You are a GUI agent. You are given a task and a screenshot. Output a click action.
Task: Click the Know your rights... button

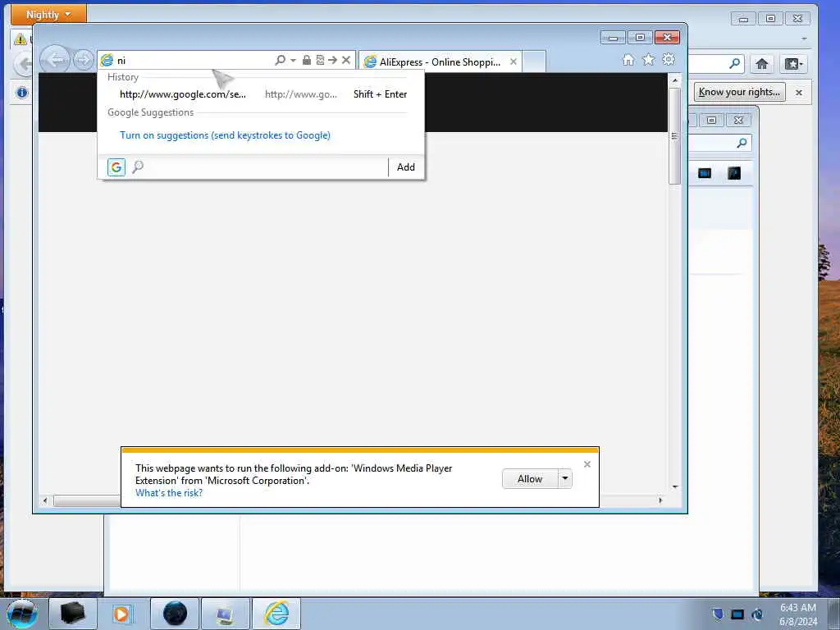(x=739, y=92)
